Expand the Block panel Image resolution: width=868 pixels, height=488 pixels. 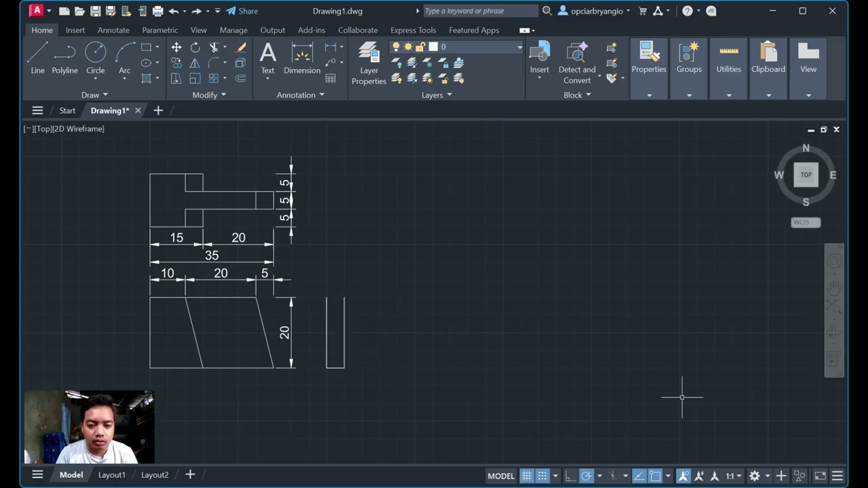(x=577, y=95)
